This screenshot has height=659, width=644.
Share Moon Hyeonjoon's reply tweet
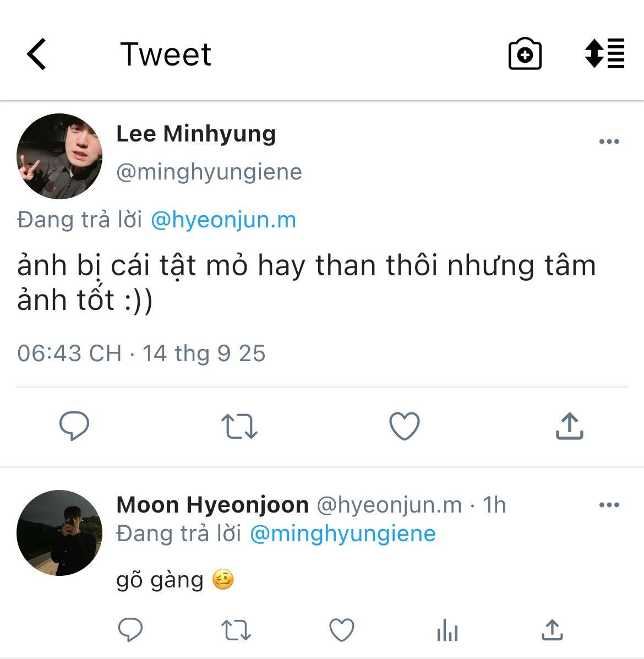click(552, 630)
